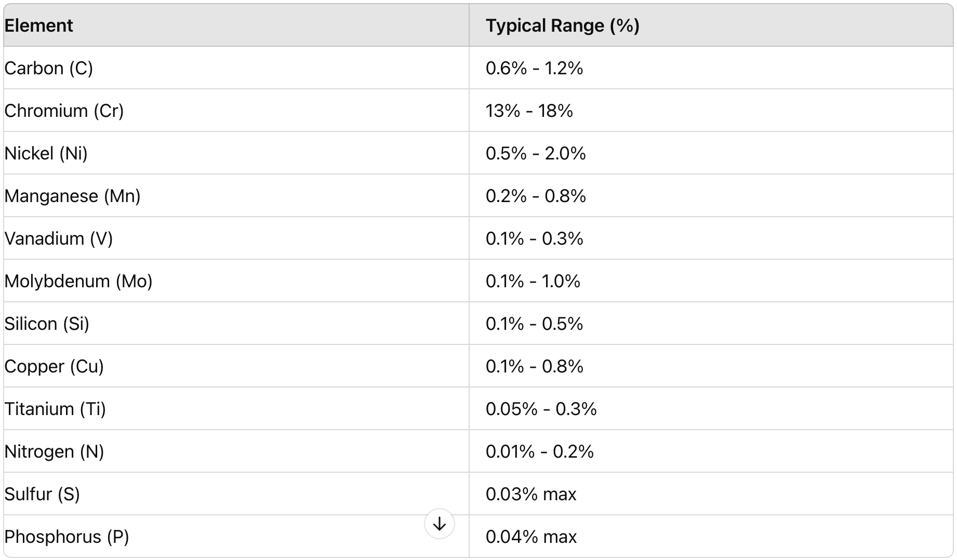Viewport: 957px width, 560px height.
Task: Click the 0.05% - 0.3% value
Action: click(541, 409)
